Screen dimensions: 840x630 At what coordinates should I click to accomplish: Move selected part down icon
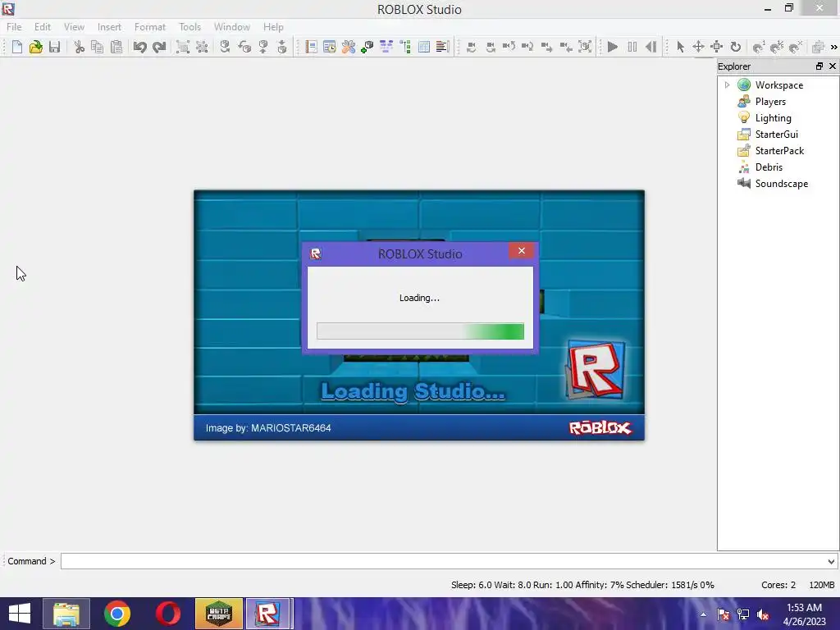[282, 47]
